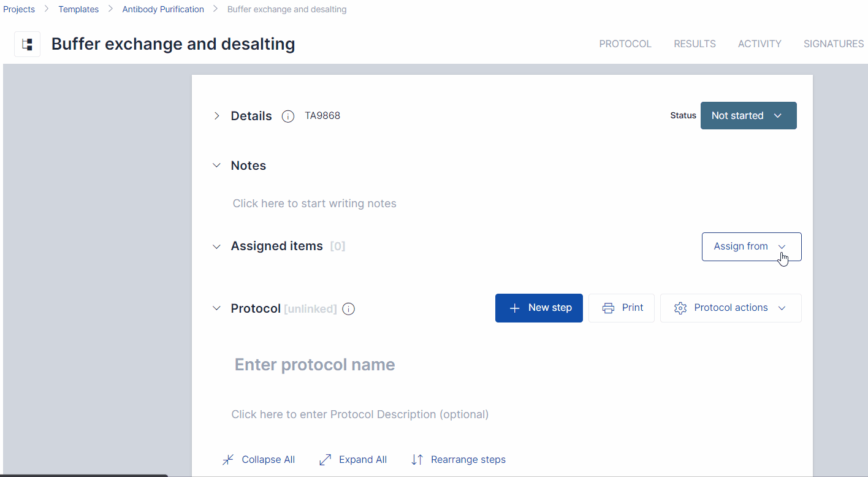This screenshot has height=477, width=868.
Task: Expand the Details section chevron
Action: (216, 116)
